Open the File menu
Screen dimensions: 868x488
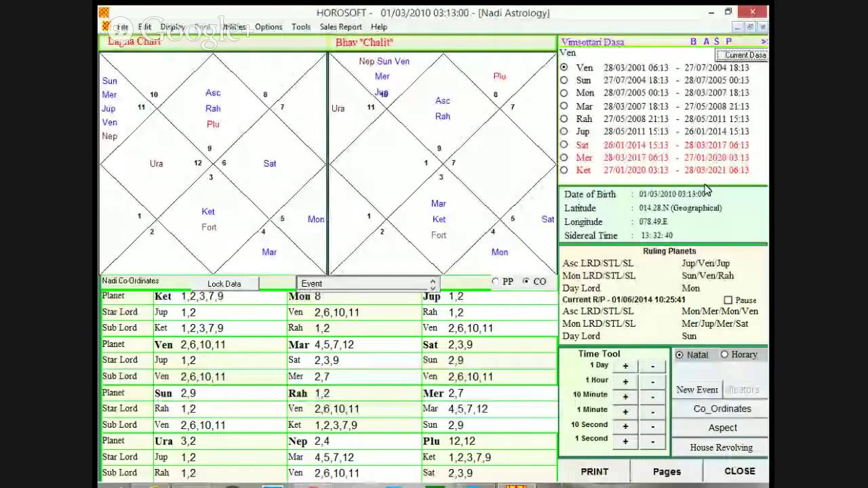pos(122,27)
